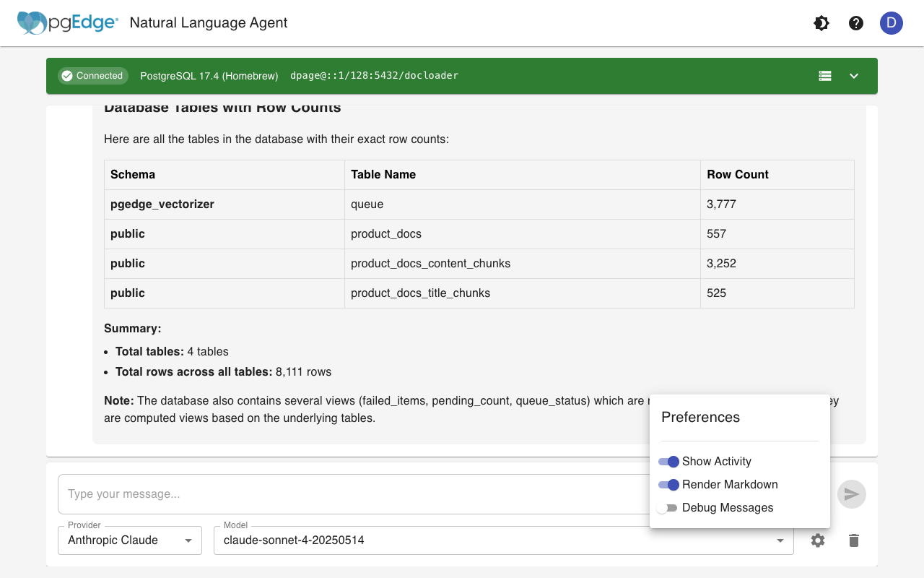Open the Provider dropdown
924x578 pixels.
(x=130, y=540)
